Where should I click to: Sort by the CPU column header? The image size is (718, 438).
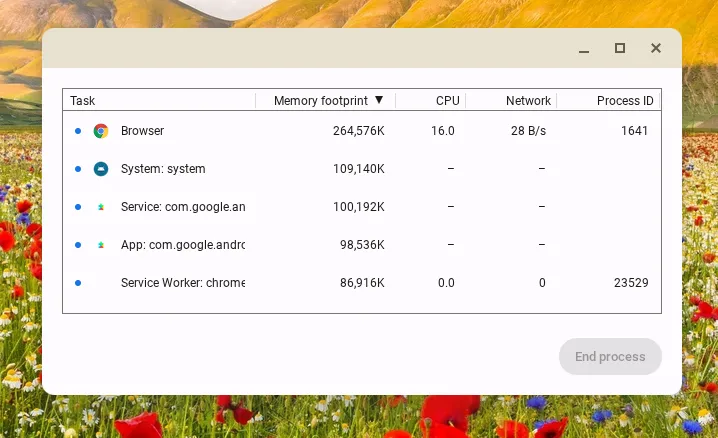447,101
